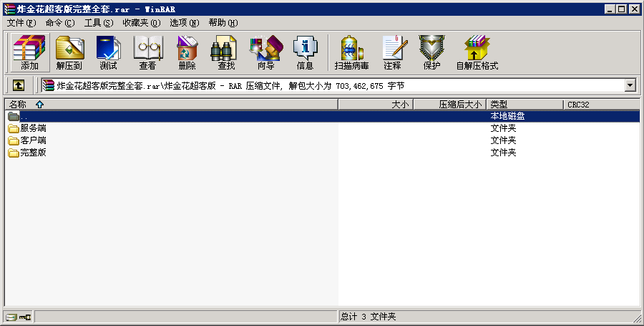
Task: Click the drive and key status bar icon
Action: click(x=18, y=317)
